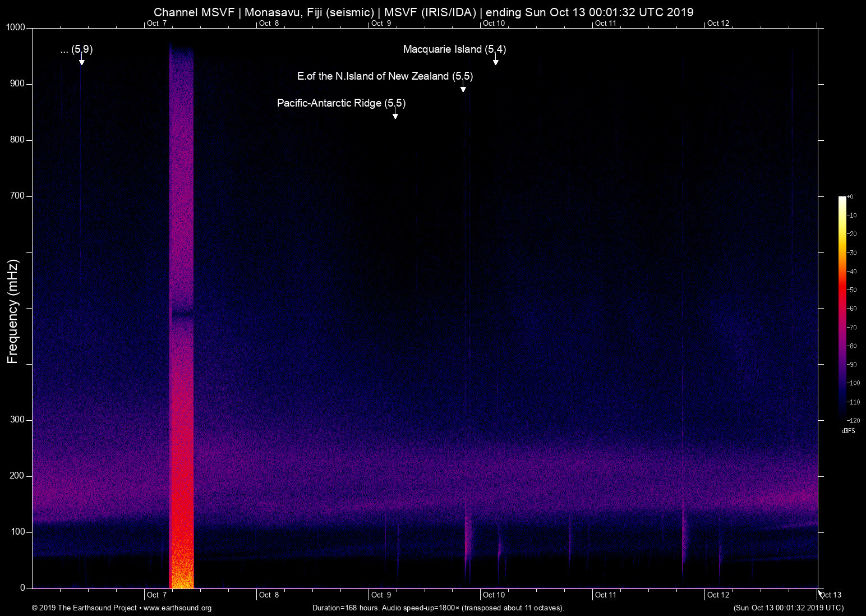
Task: Click the 0 mHz axis label
Action: [x=22, y=587]
